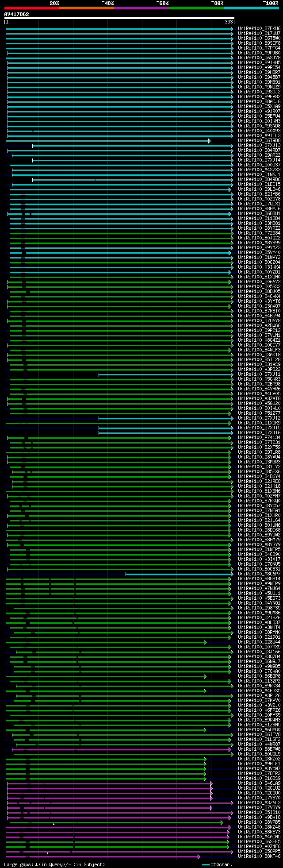This screenshot has width=283, height=868.
Task: Open hit UniRef100_B7FKU6
Action: pyautogui.click(x=259, y=28)
